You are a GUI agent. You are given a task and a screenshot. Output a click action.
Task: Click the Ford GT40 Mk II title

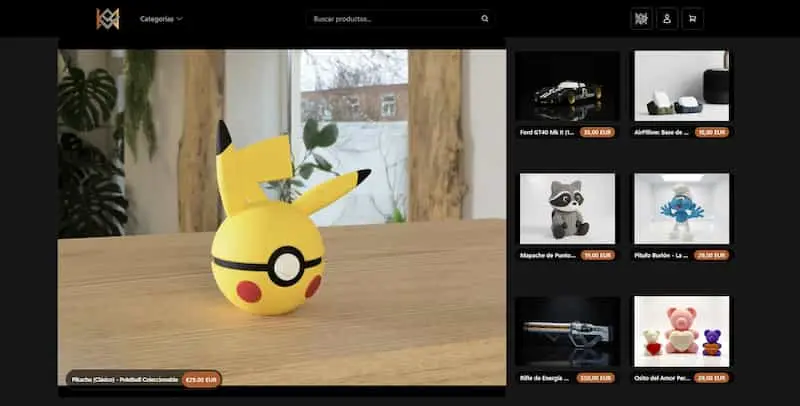click(x=546, y=133)
